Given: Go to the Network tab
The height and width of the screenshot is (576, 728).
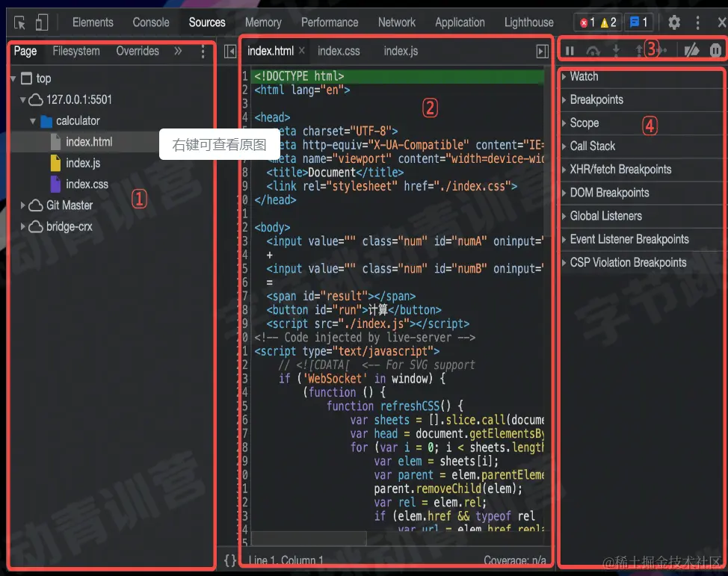Looking at the screenshot, I should 396,22.
